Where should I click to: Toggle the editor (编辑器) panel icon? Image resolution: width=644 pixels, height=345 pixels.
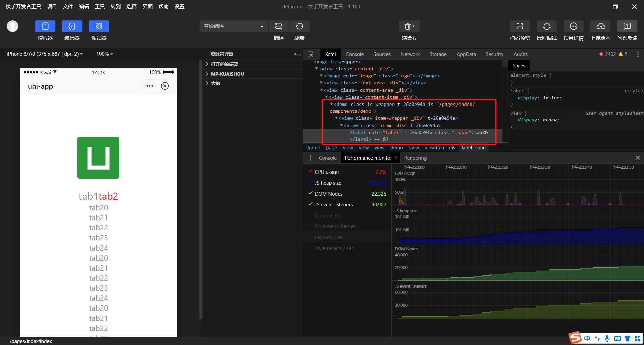coord(72,26)
